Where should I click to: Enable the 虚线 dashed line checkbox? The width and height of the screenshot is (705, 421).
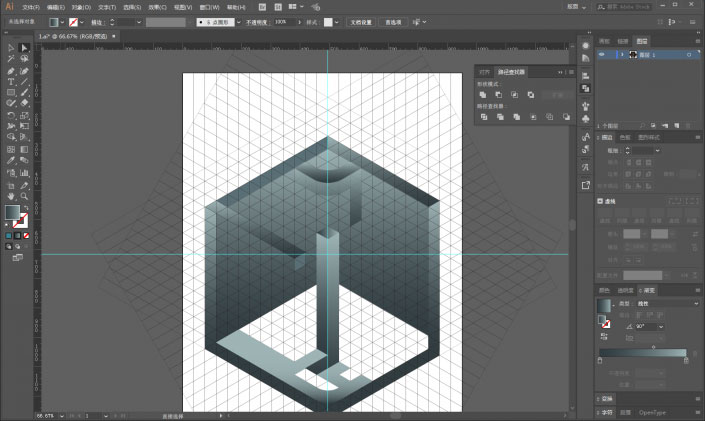[x=600, y=201]
